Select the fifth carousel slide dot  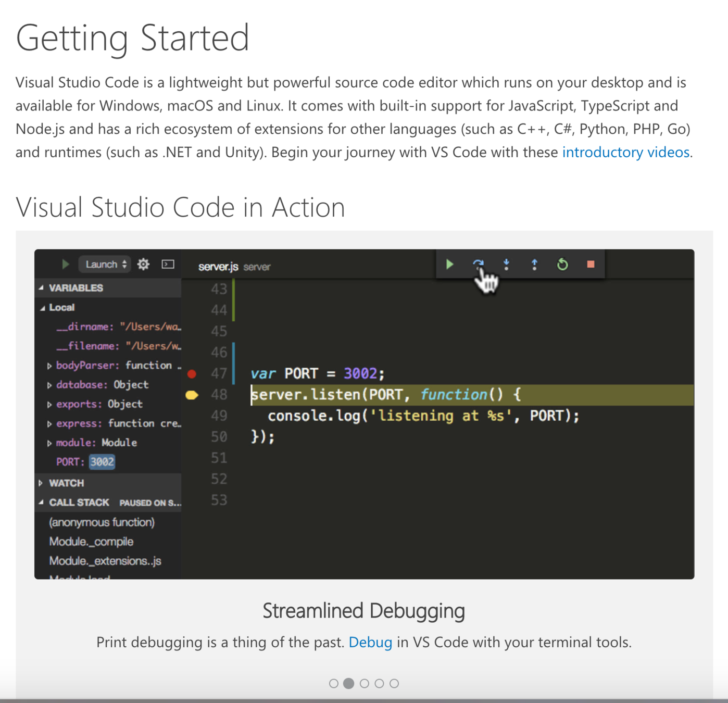click(x=394, y=683)
